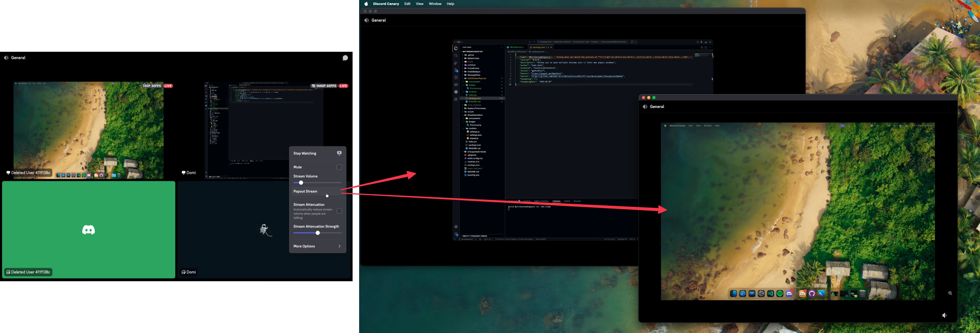Click Stop Watching in the context menu
This screenshot has width=980, height=333.
(x=305, y=153)
